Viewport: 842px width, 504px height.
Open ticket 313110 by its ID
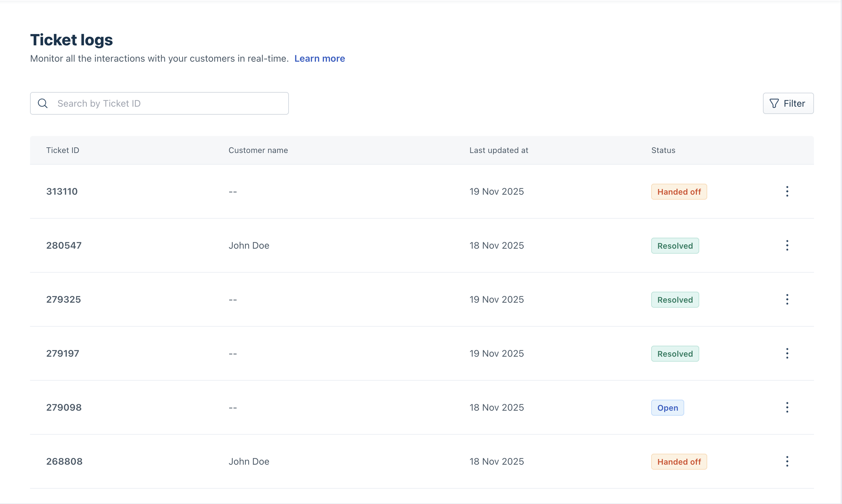point(62,192)
